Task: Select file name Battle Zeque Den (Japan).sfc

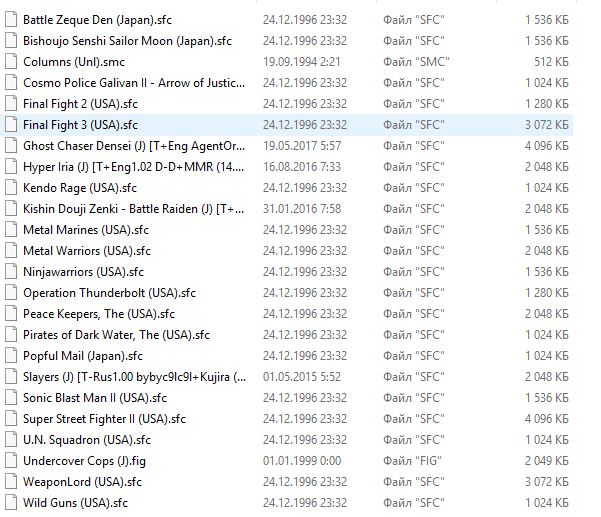Action: pyautogui.click(x=97, y=20)
